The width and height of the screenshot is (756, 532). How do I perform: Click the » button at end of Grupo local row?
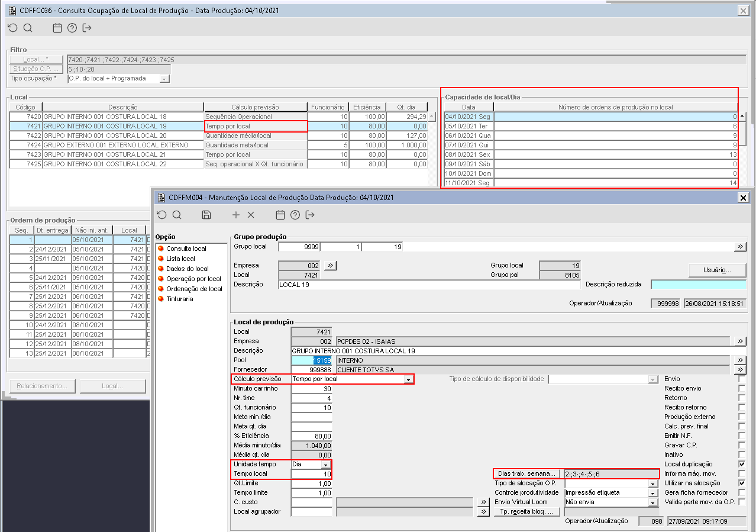pyautogui.click(x=740, y=247)
